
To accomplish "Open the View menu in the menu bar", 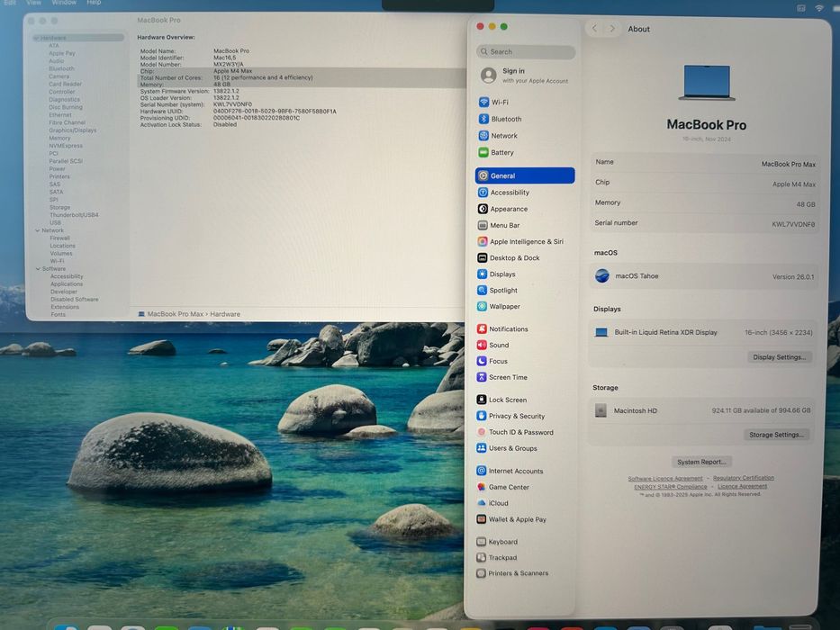I will [33, 3].
